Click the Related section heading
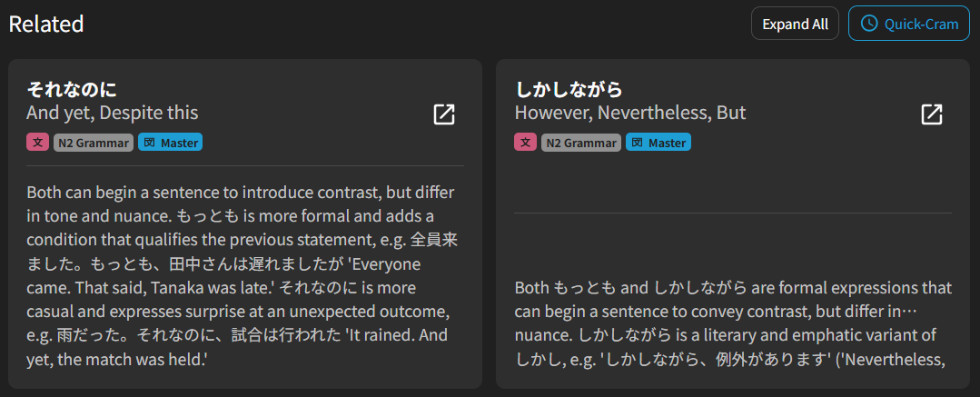 pyautogui.click(x=46, y=24)
